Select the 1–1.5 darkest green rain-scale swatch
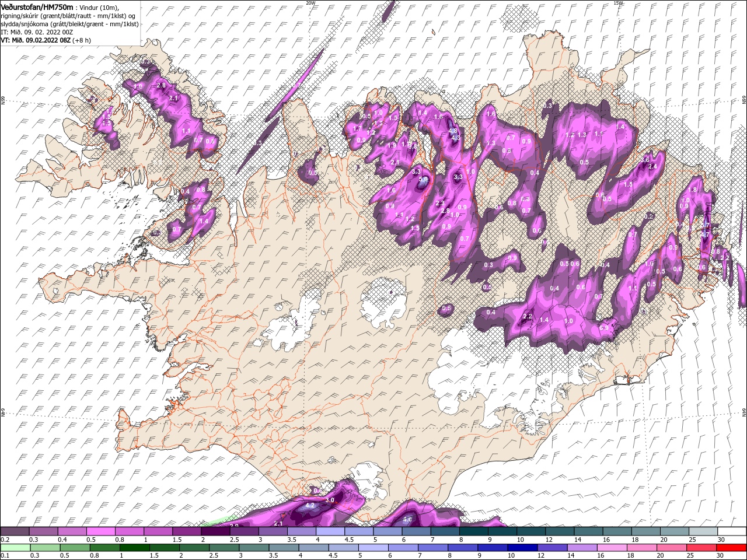Image resolution: width=747 pixels, height=560 pixels. click(x=134, y=547)
